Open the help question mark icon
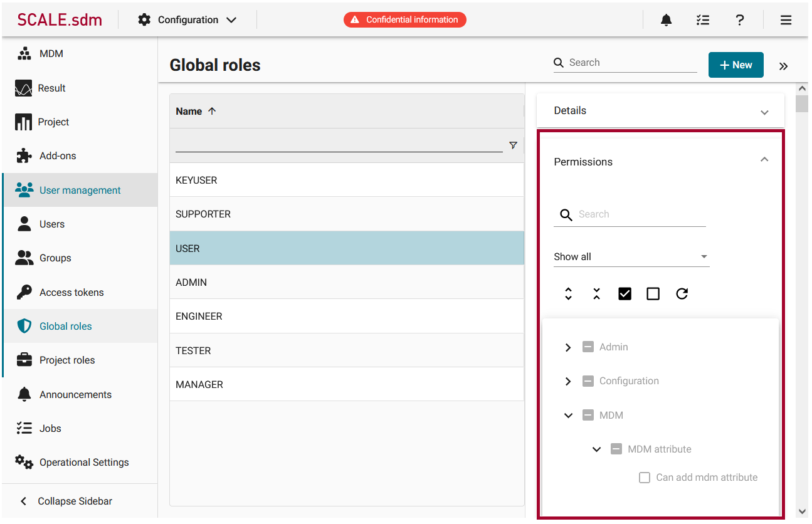The image size is (812, 524). (x=740, y=20)
